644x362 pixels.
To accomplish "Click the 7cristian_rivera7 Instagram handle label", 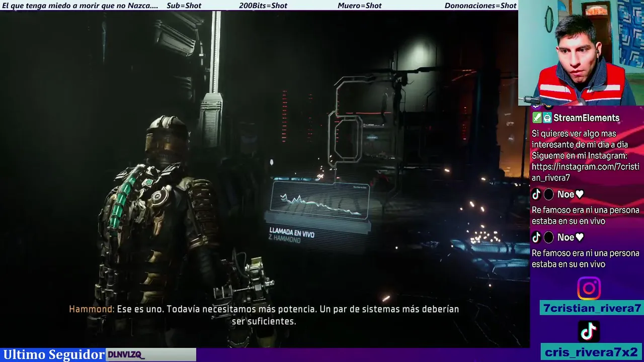I will 591,308.
